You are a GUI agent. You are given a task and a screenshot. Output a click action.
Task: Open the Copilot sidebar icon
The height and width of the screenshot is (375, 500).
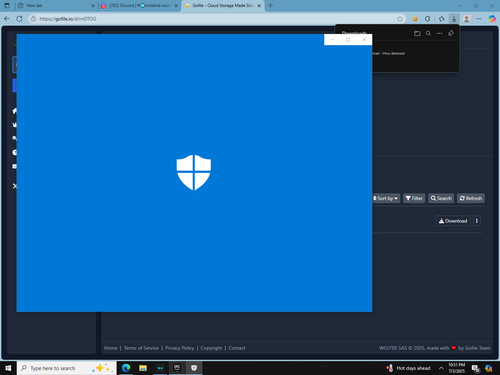[492, 19]
